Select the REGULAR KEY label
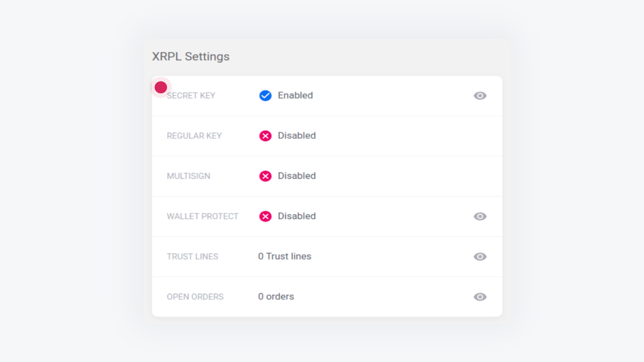 click(194, 136)
